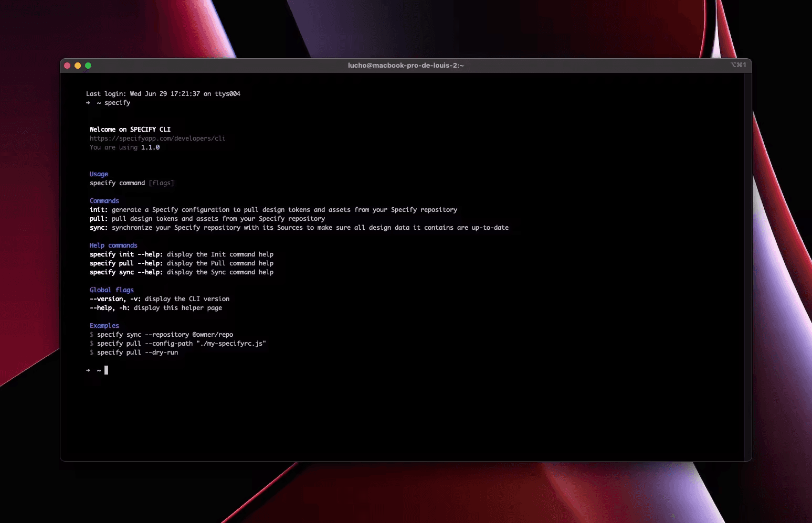
Task: Click the version number 1.1.0
Action: [150, 147]
